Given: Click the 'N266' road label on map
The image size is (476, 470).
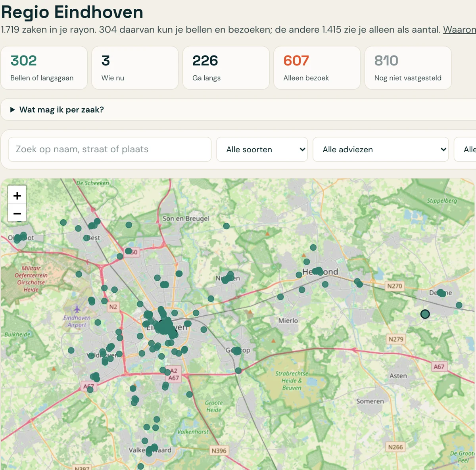Looking at the screenshot, I should tap(395, 447).
